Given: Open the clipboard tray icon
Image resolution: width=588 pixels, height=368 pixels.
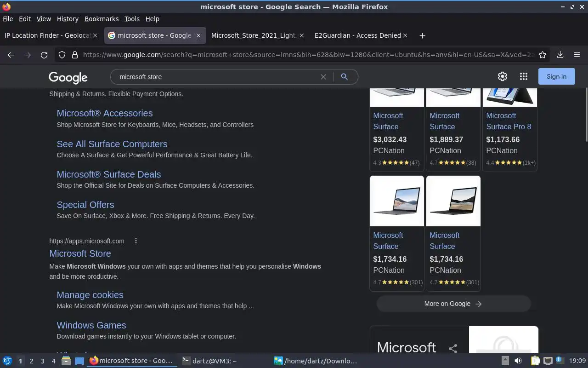Looking at the screenshot, I should pos(536,361).
